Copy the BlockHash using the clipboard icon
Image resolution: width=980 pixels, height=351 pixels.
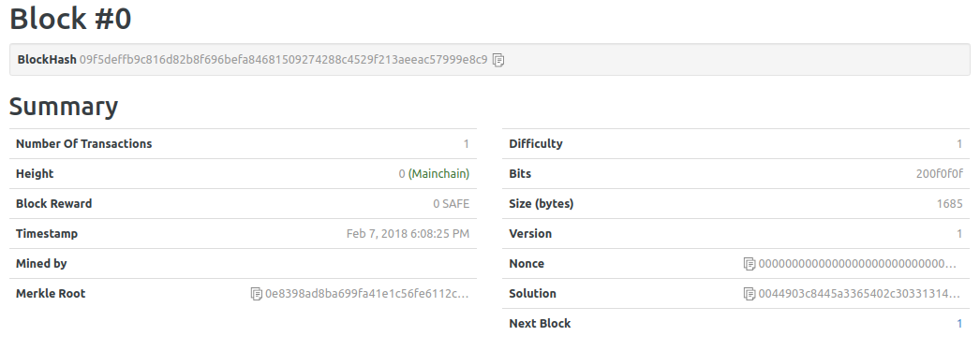tap(498, 60)
